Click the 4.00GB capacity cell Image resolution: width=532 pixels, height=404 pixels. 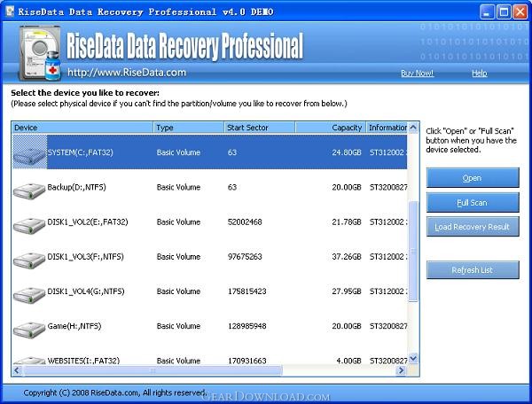click(x=348, y=361)
